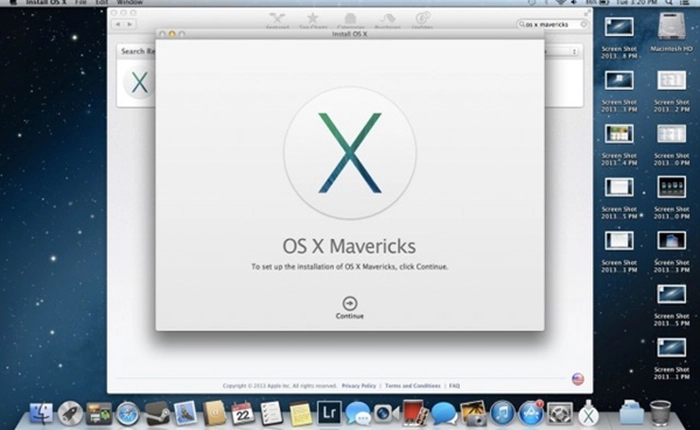Open the sort dropdown in App Store results
700x430 pixels.
pyautogui.click(x=574, y=52)
